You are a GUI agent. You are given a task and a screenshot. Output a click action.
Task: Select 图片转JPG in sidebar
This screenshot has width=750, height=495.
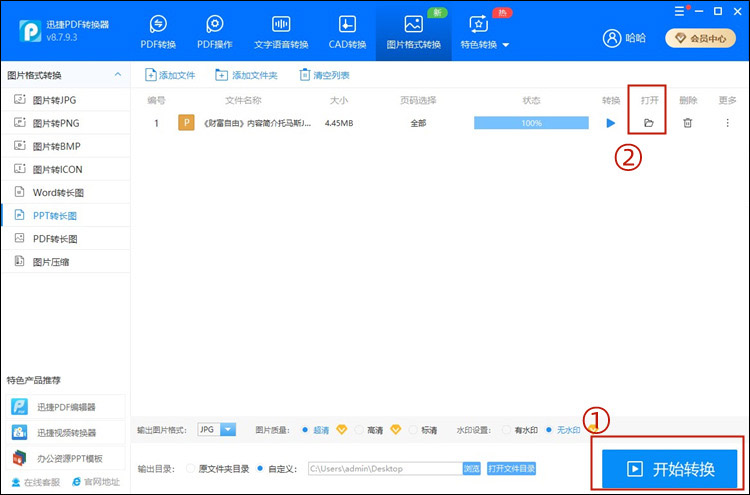[x=66, y=100]
